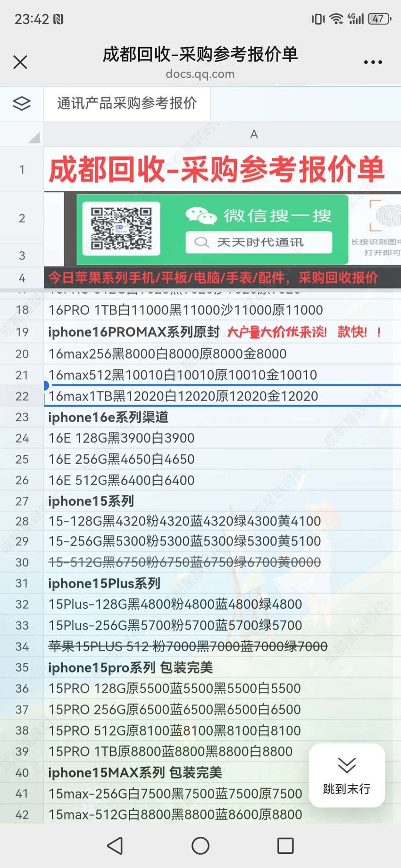The width and height of the screenshot is (401, 868).
Task: Select the cell 15PRO 256G原6500蓝6500
Action: pyautogui.click(x=222, y=710)
